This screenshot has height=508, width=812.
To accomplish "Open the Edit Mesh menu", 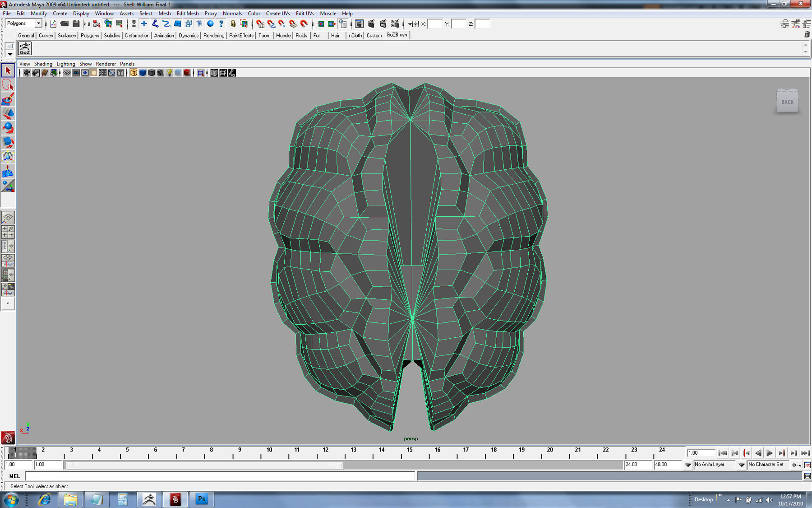I will click(x=187, y=14).
